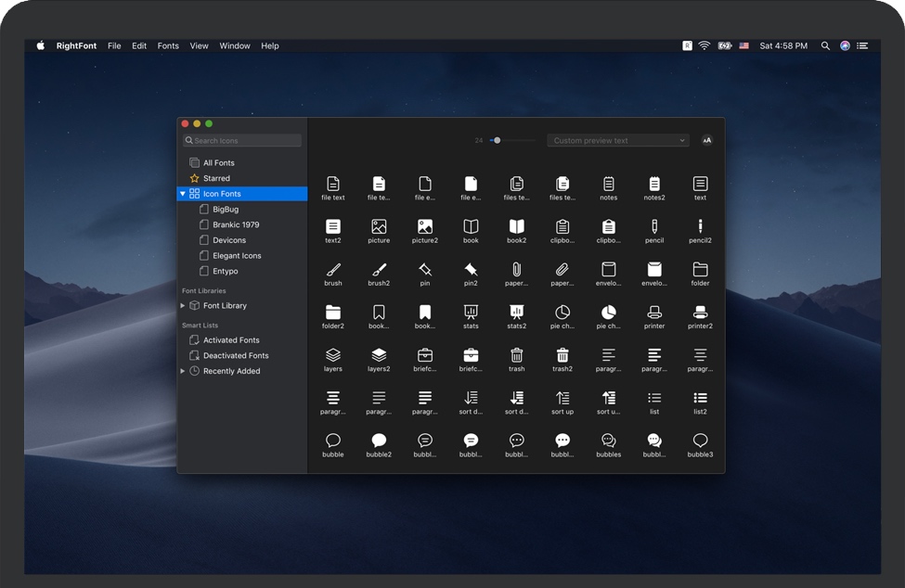The height and width of the screenshot is (588, 905).
Task: Click the font size slider handle
Action: [x=498, y=140]
